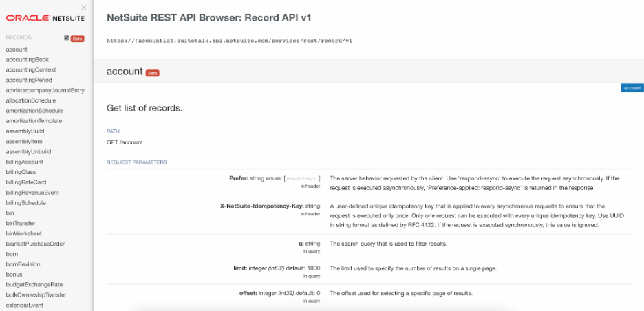Open calendarEvent record
644x311 pixels.
pos(25,305)
